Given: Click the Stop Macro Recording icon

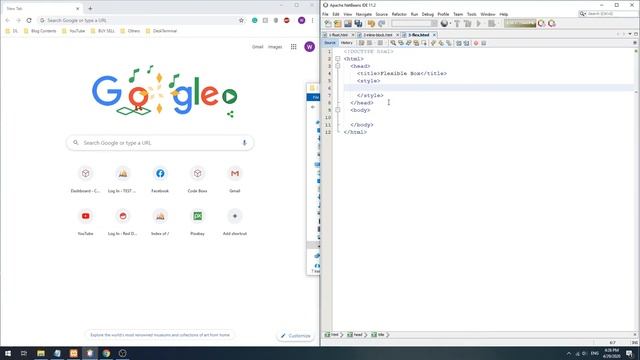Looking at the screenshot, I should point(484,43).
